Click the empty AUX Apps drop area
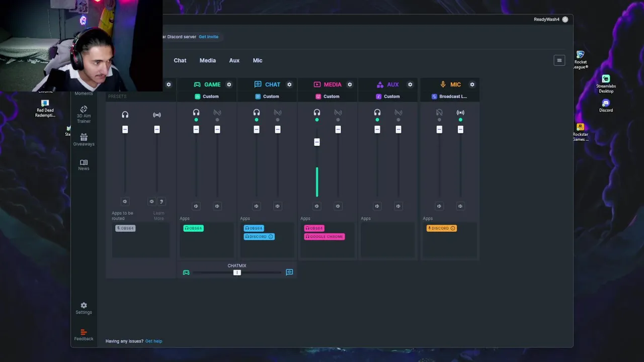This screenshot has height=362, width=644. (388, 240)
